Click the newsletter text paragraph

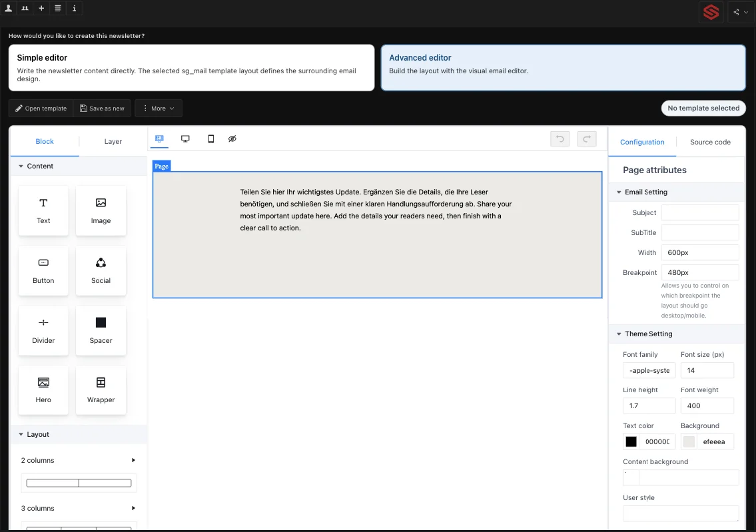click(376, 210)
